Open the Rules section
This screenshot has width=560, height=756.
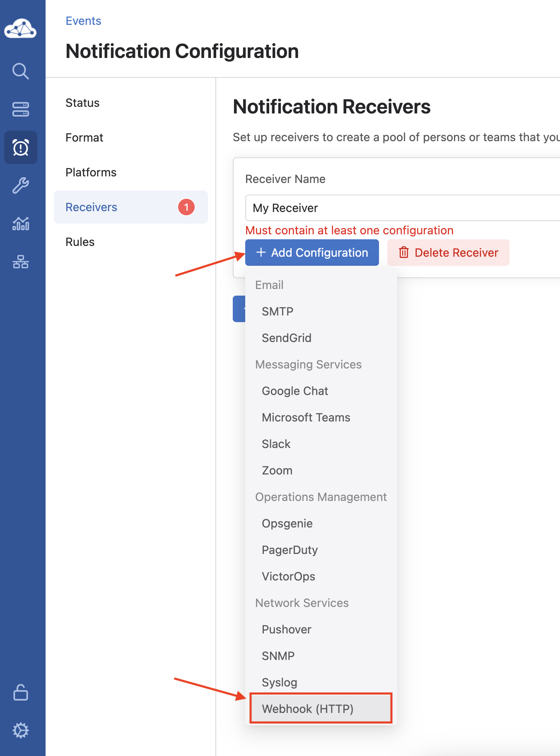80,242
